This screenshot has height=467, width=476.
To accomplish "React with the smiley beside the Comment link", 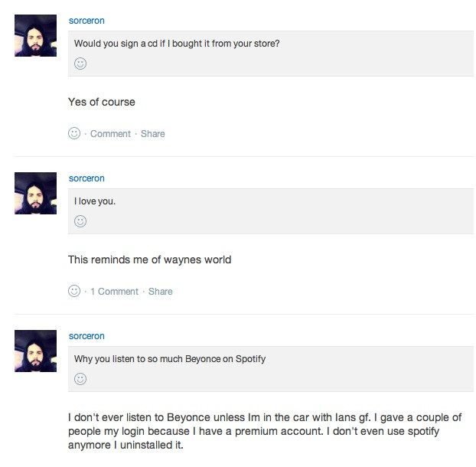I will pos(74,133).
